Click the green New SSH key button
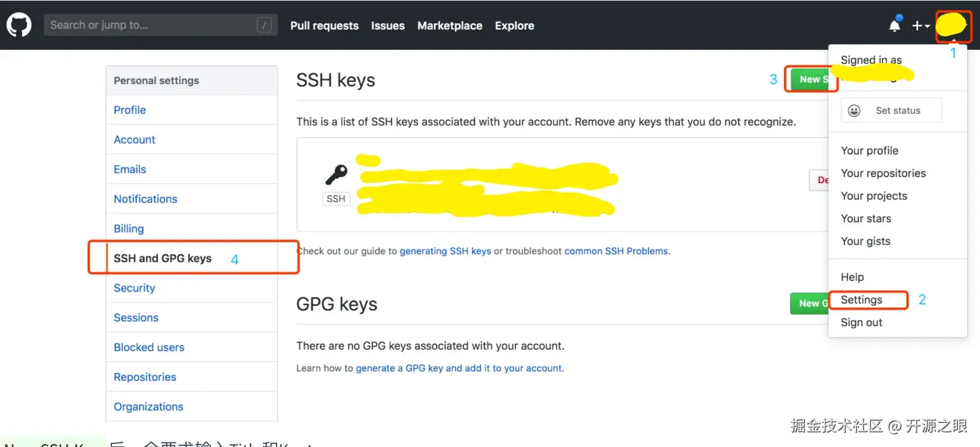The height and width of the screenshot is (447, 980). coord(810,79)
